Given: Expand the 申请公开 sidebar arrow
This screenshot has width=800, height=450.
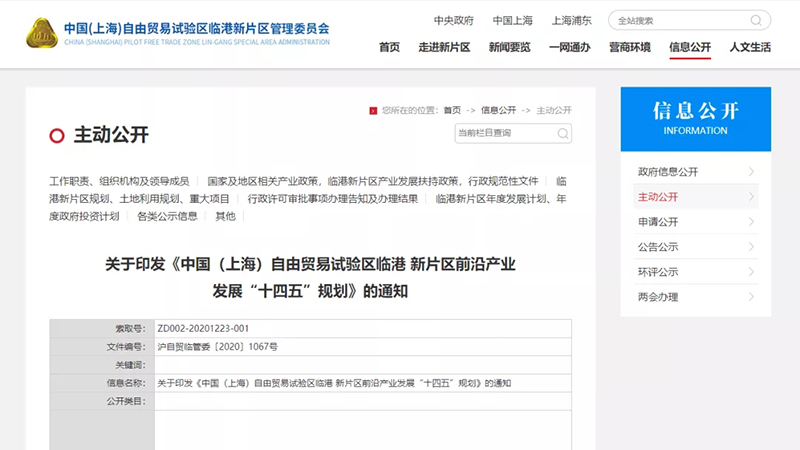Looking at the screenshot, I should pos(750,222).
